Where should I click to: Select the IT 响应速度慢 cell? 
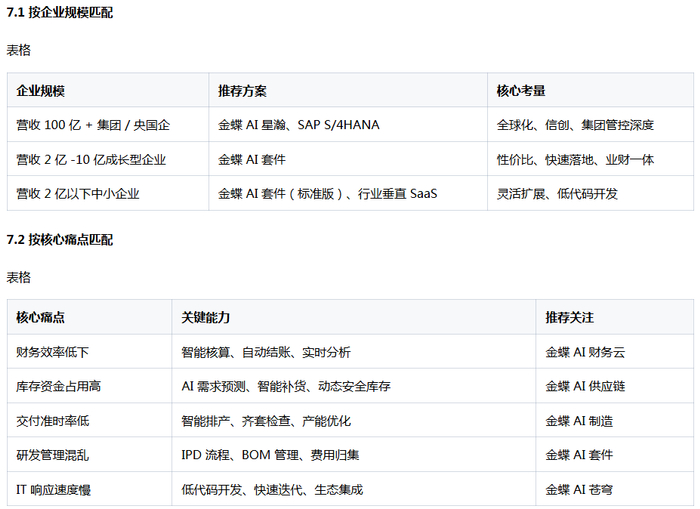[89, 489]
